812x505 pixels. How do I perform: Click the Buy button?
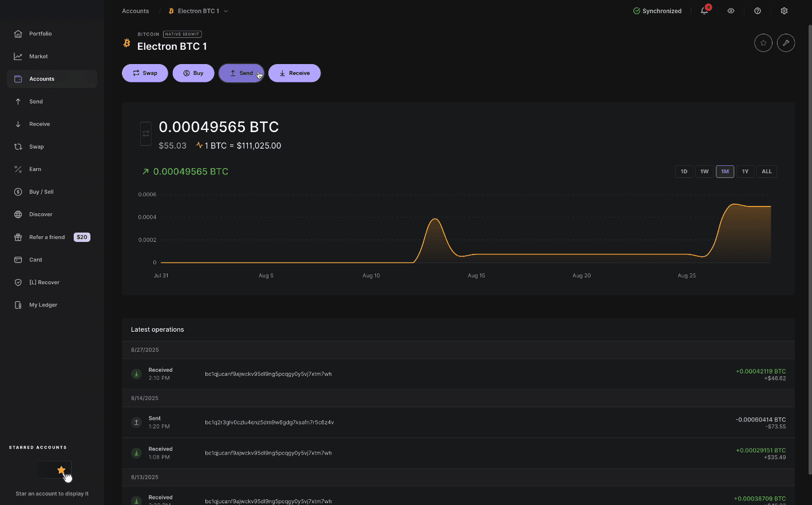click(193, 73)
